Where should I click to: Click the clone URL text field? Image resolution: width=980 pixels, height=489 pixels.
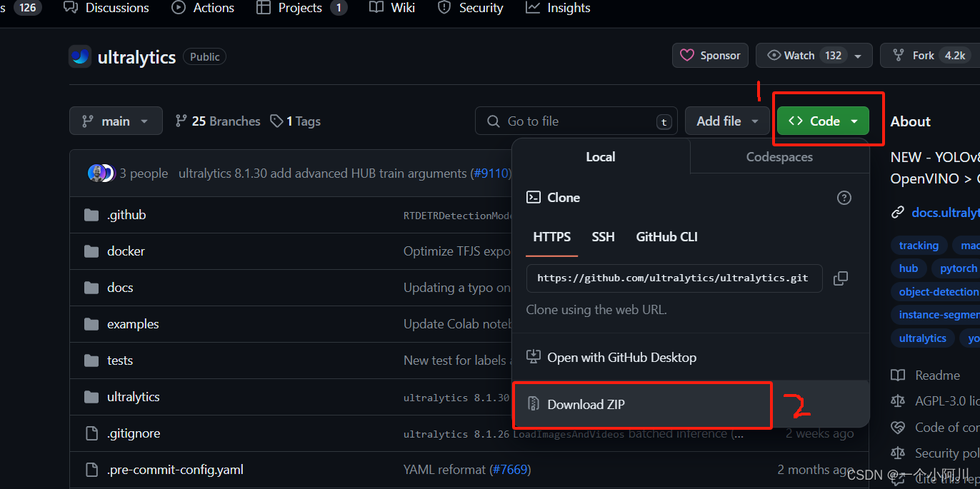pos(674,278)
